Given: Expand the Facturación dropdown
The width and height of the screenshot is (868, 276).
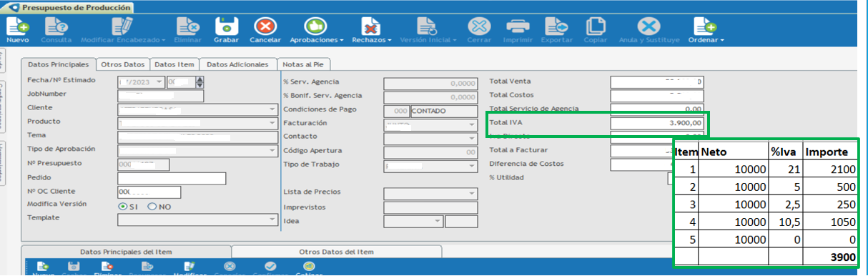Looking at the screenshot, I should pyautogui.click(x=471, y=124).
